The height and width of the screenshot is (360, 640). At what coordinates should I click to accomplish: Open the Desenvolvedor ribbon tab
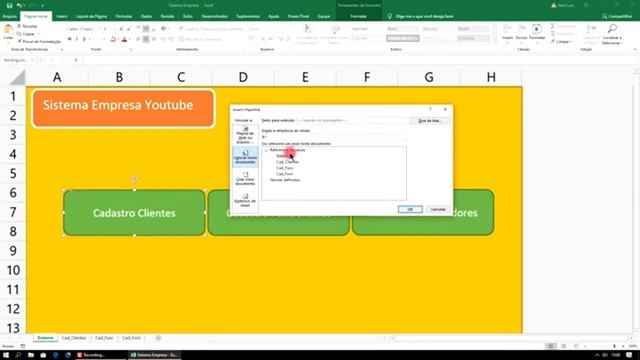tap(214, 16)
